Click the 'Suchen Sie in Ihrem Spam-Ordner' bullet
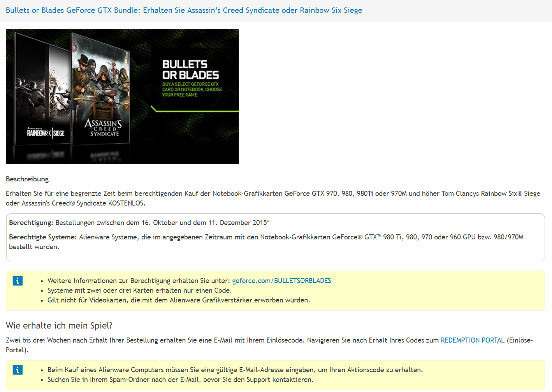This screenshot has width=552, height=392. coord(180,380)
